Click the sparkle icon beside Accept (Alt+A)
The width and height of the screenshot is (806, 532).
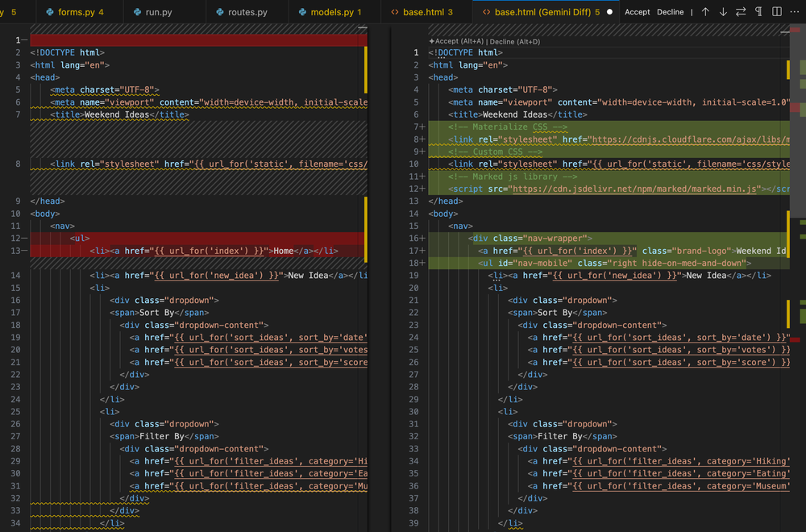432,41
